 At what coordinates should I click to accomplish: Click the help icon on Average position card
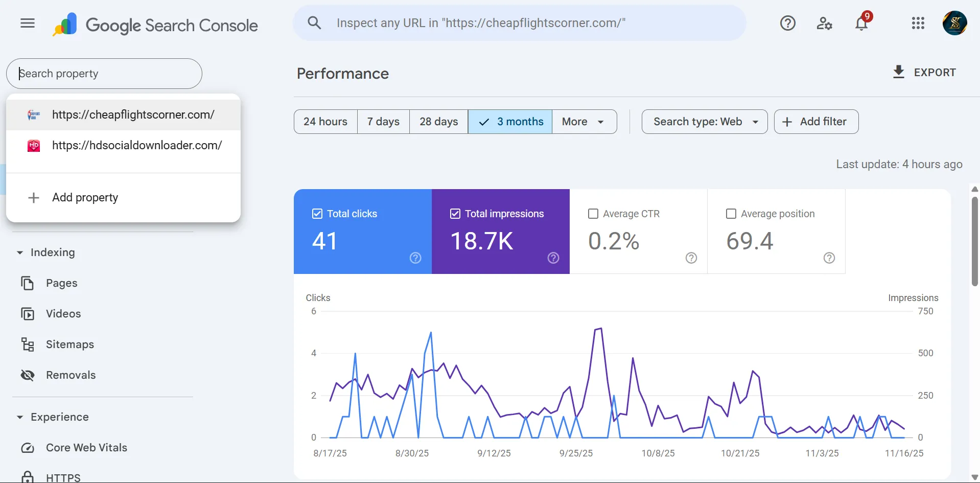(x=829, y=258)
